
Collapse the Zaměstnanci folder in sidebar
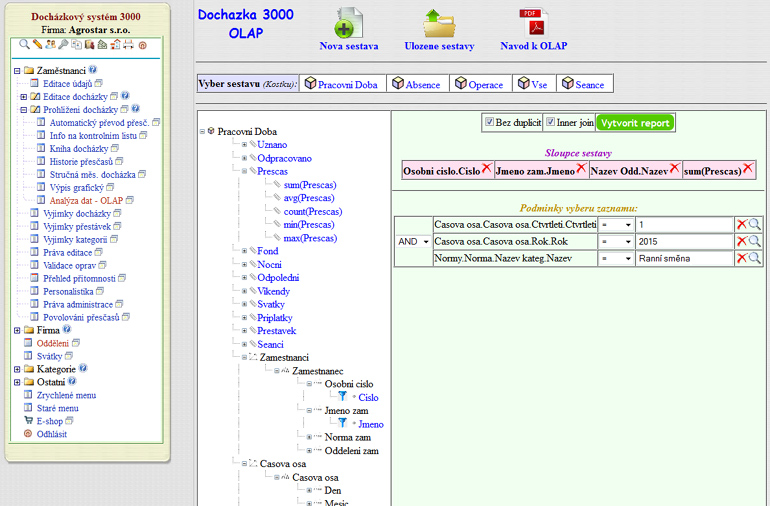click(17, 71)
